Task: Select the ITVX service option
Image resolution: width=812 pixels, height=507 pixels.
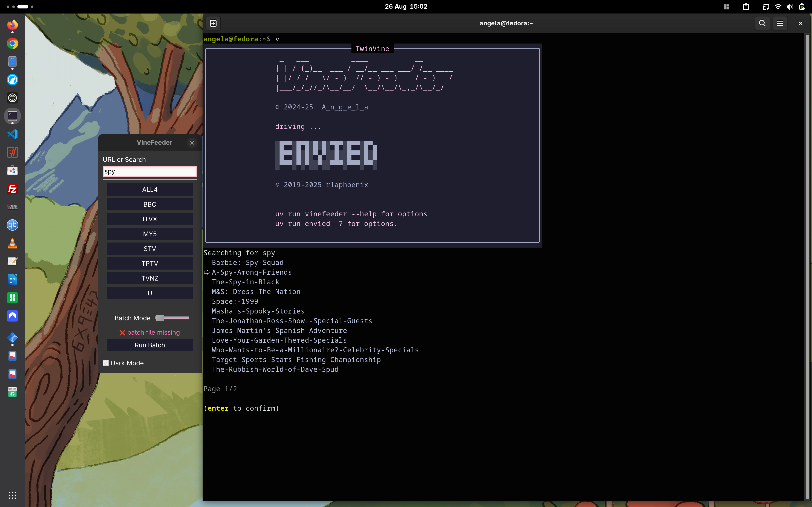Action: (x=150, y=219)
